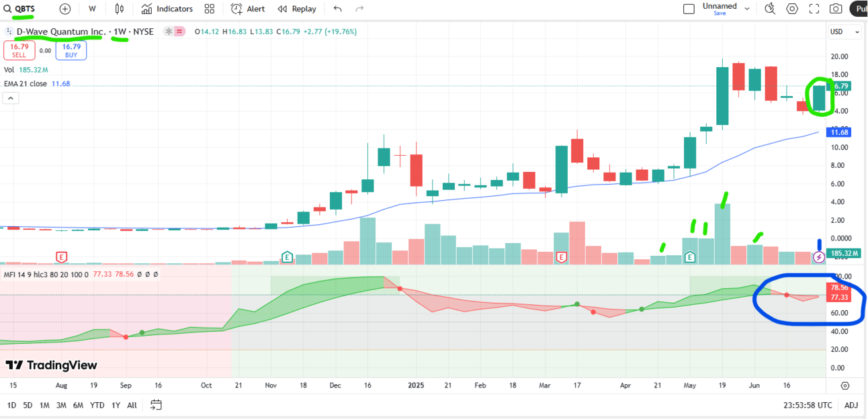Set range to 5D
Image resolution: width=868 pixels, height=419 pixels.
point(28,405)
